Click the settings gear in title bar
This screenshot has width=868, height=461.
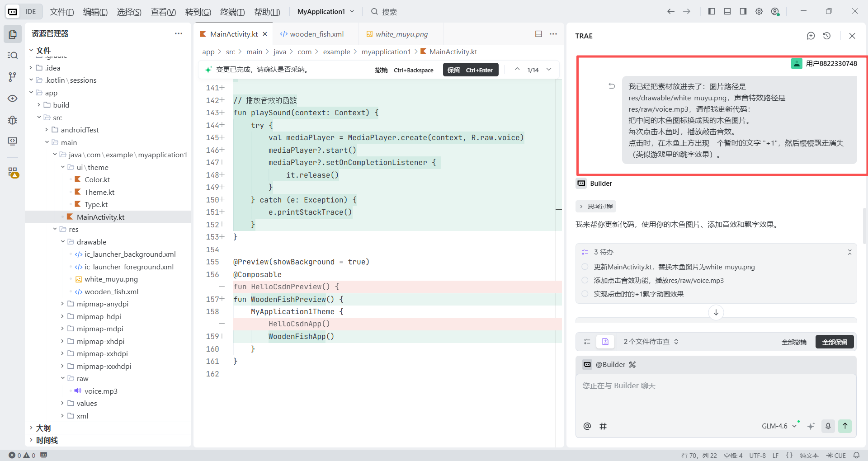pyautogui.click(x=759, y=11)
